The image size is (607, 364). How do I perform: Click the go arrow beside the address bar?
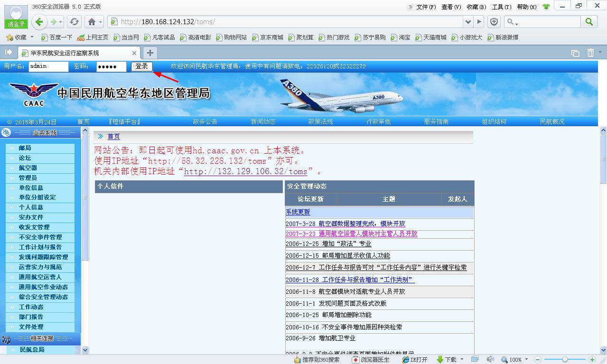tap(479, 22)
